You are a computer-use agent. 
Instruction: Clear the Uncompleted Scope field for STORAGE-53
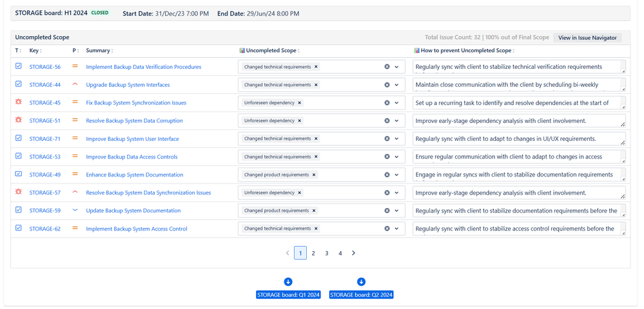387,156
